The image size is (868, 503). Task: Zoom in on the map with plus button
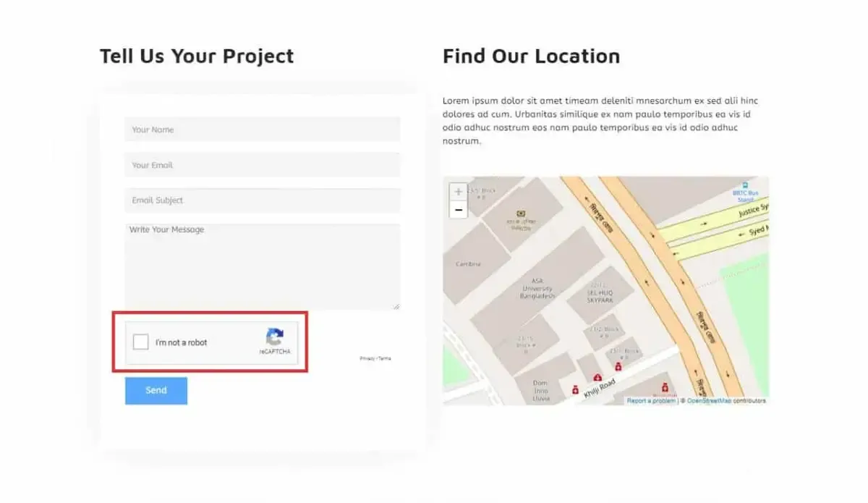[458, 192]
